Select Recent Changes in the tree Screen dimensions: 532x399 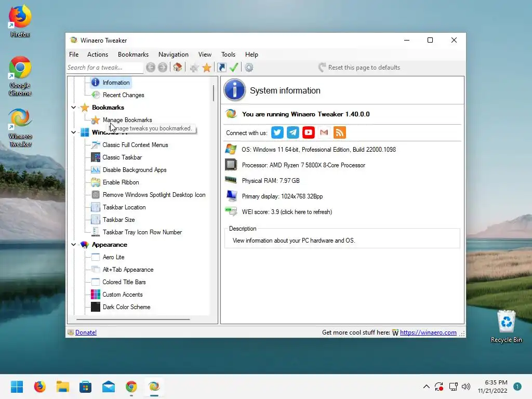tap(124, 95)
